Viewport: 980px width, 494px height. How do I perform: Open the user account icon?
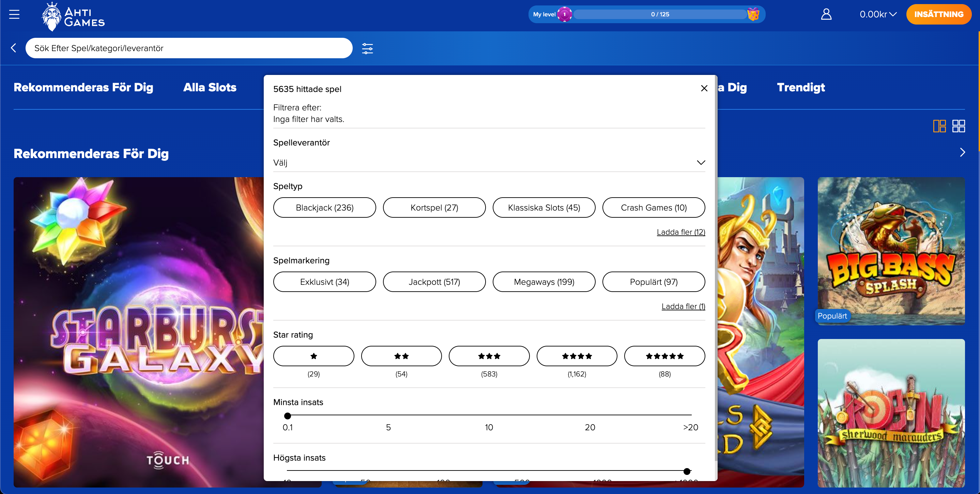pos(826,14)
